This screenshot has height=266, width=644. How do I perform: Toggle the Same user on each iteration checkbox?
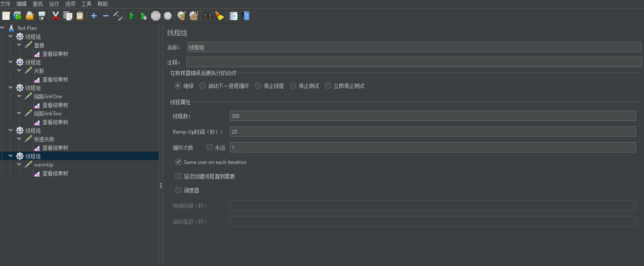coord(178,162)
